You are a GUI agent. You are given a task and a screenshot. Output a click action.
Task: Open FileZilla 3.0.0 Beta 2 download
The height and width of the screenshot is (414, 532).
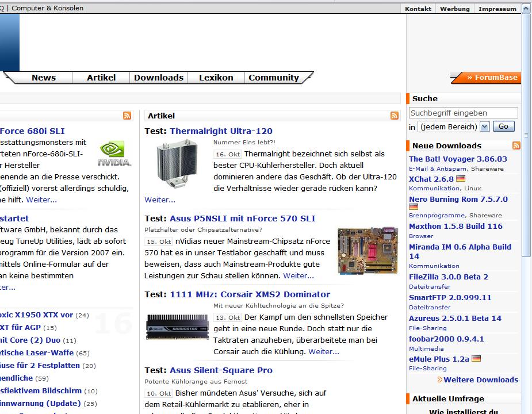(x=448, y=277)
